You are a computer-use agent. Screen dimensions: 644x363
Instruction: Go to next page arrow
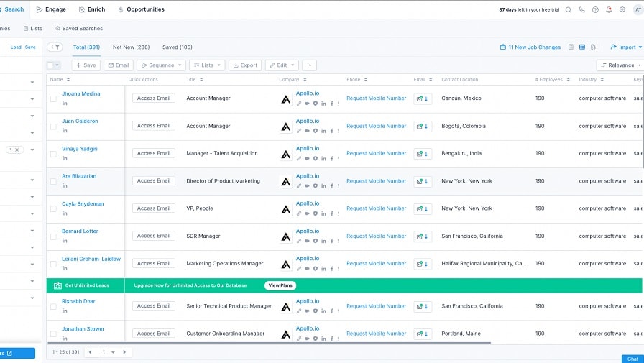pos(124,352)
